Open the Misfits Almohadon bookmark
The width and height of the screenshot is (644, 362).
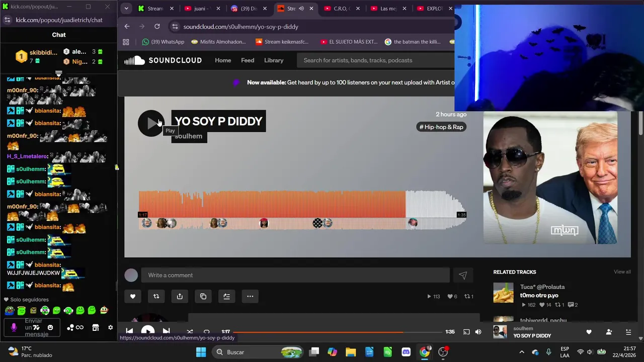218,42
